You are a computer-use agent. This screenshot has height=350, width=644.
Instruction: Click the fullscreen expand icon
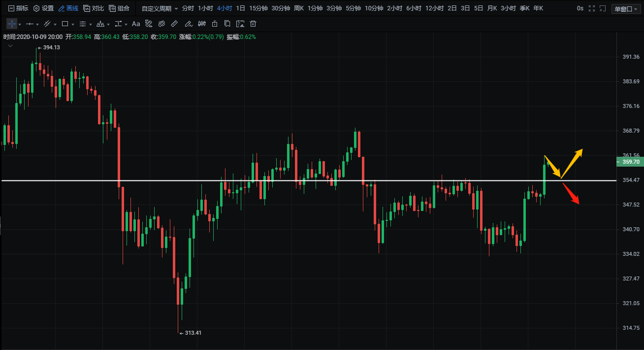coord(592,8)
